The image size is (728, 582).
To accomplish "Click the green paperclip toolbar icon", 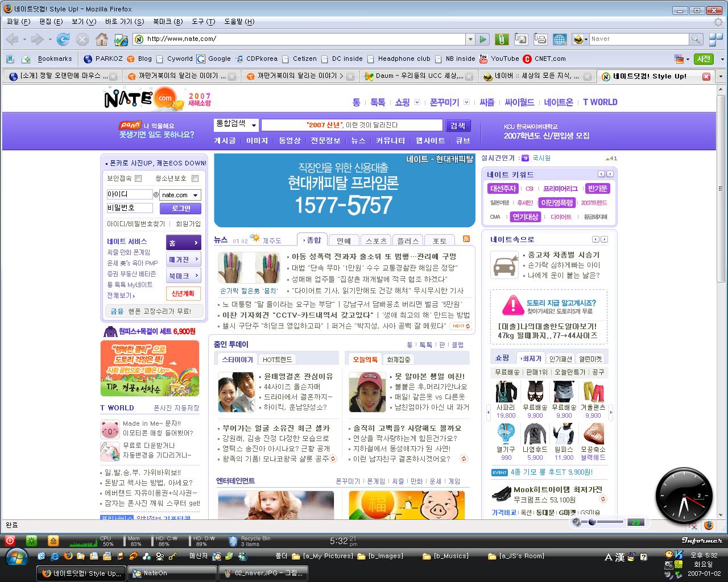I will (501, 39).
